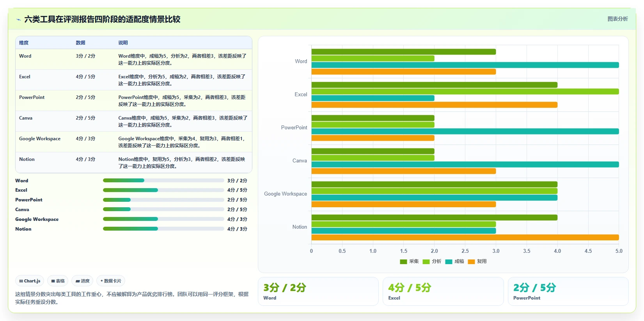Screen dimensions: 644x321
Task: Click the Google Workspace progress bar
Action: pos(163,219)
